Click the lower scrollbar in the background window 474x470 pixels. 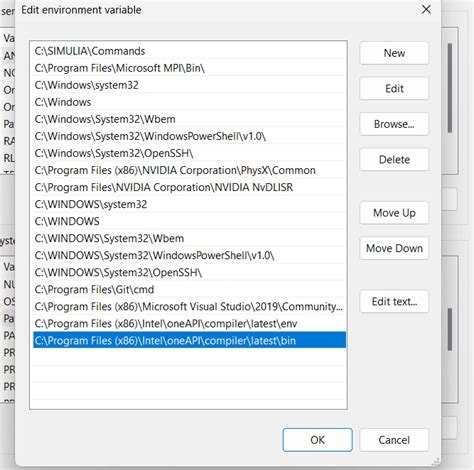pyautogui.click(x=450, y=329)
